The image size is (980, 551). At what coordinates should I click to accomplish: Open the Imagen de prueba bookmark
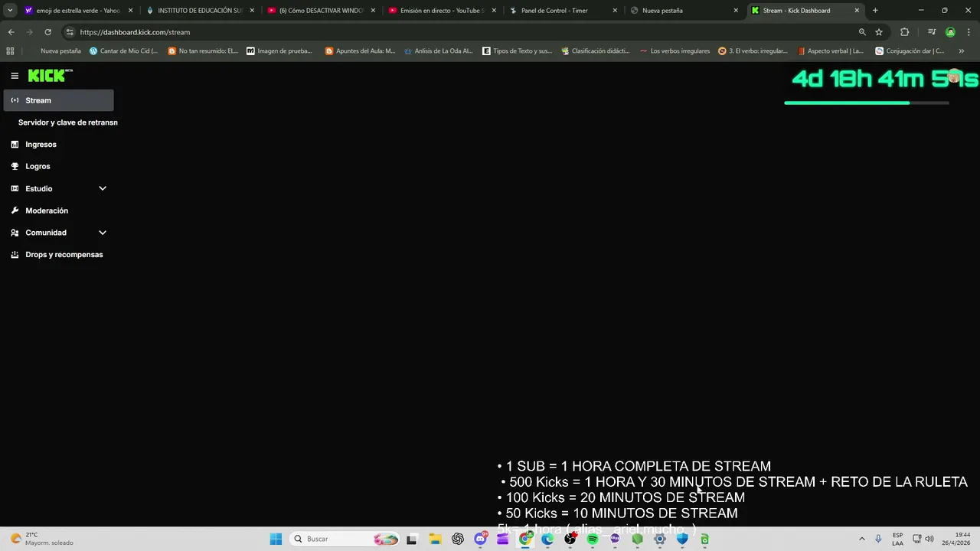[x=279, y=51]
